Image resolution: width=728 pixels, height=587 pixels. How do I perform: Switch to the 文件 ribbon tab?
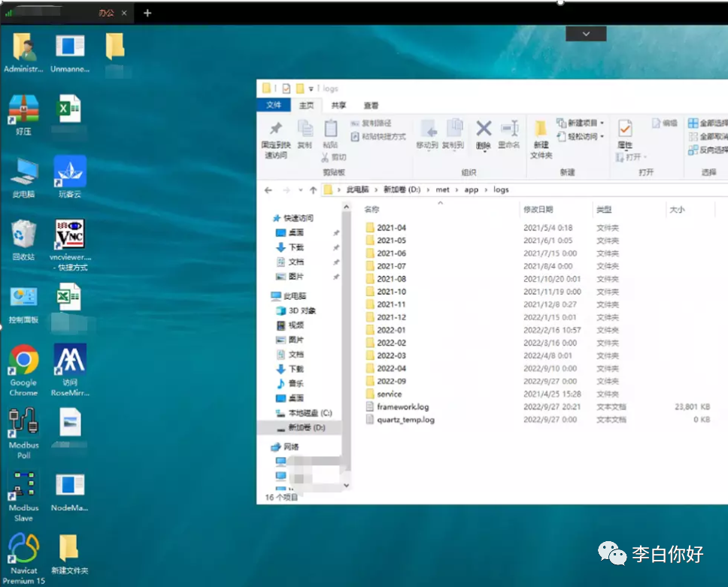(x=274, y=105)
